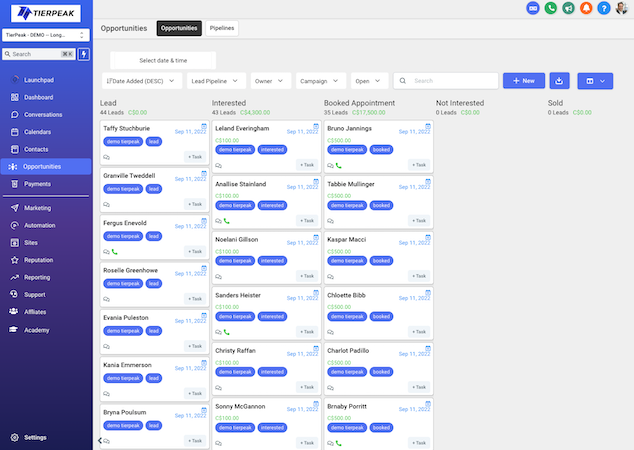Screen dimensions: 634x450
Task: Expand the Owner filter dropdown
Action: pos(270,80)
